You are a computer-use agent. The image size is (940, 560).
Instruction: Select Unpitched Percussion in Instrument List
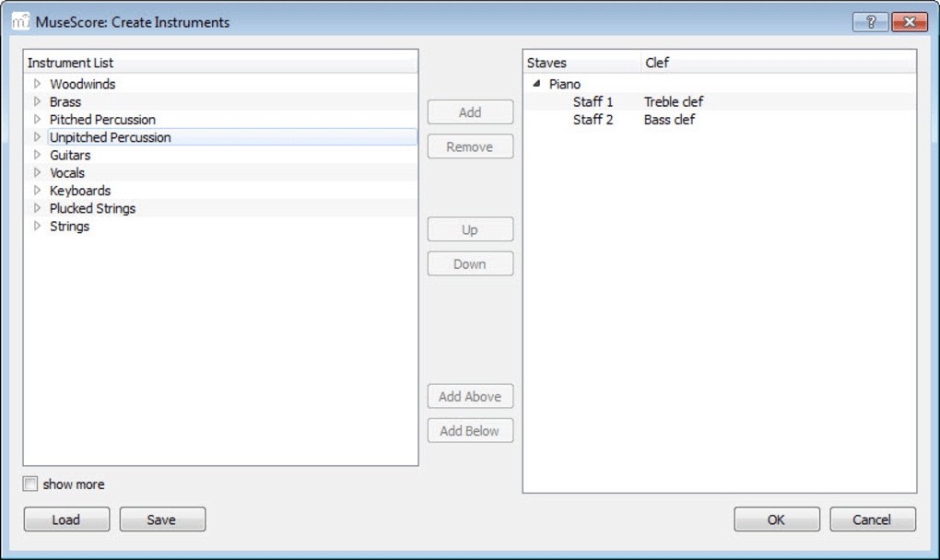(x=110, y=137)
